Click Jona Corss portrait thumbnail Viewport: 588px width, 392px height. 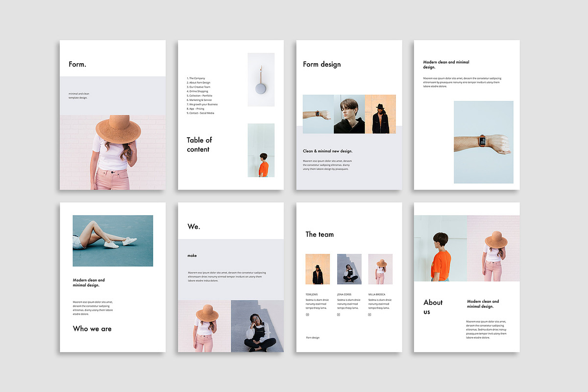(349, 269)
